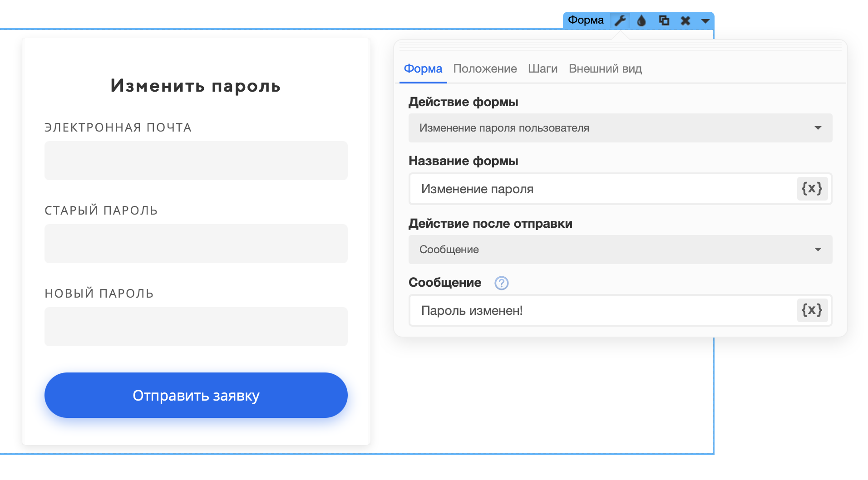Open the Действие после отправки dropdown
The image size is (868, 480).
[x=621, y=250]
